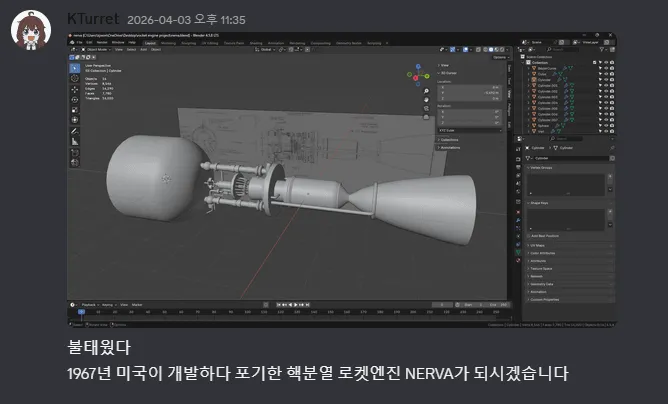Screen dimensions: 668x404
Task: Select the Measure tool in Blender toolbar
Action: point(75,141)
